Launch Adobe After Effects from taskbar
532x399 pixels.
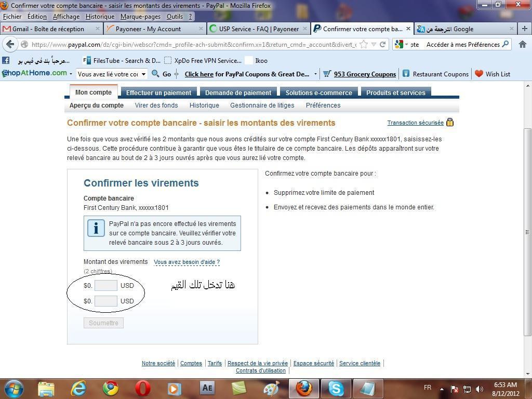pyautogui.click(x=207, y=388)
